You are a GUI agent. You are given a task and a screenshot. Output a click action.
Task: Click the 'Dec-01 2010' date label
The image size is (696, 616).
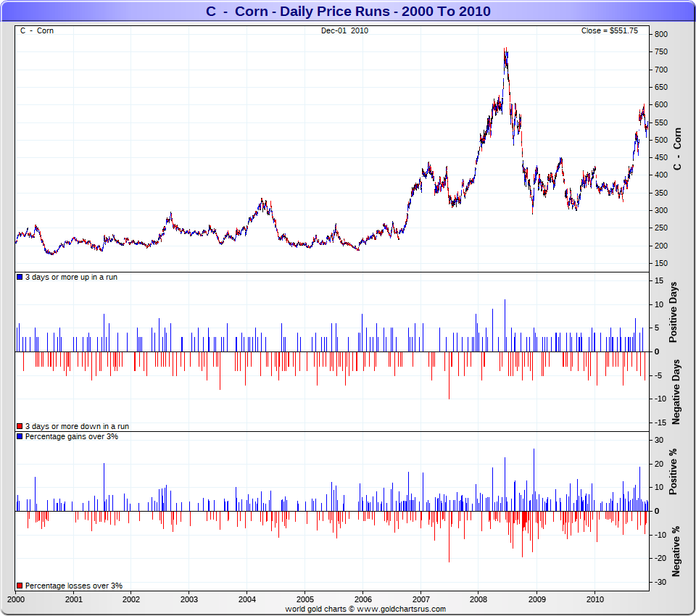pos(345,30)
